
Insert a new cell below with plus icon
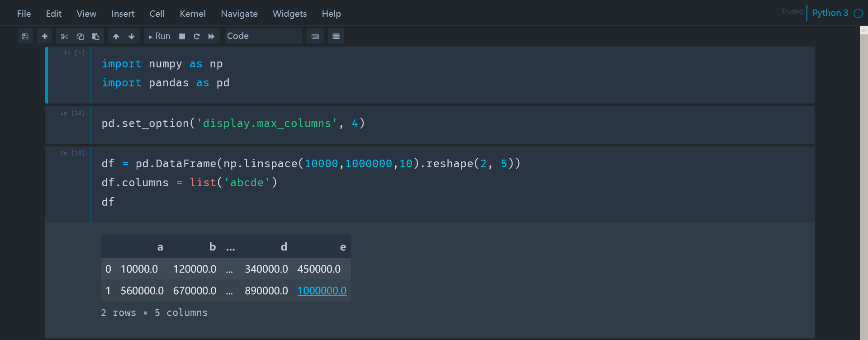point(44,36)
